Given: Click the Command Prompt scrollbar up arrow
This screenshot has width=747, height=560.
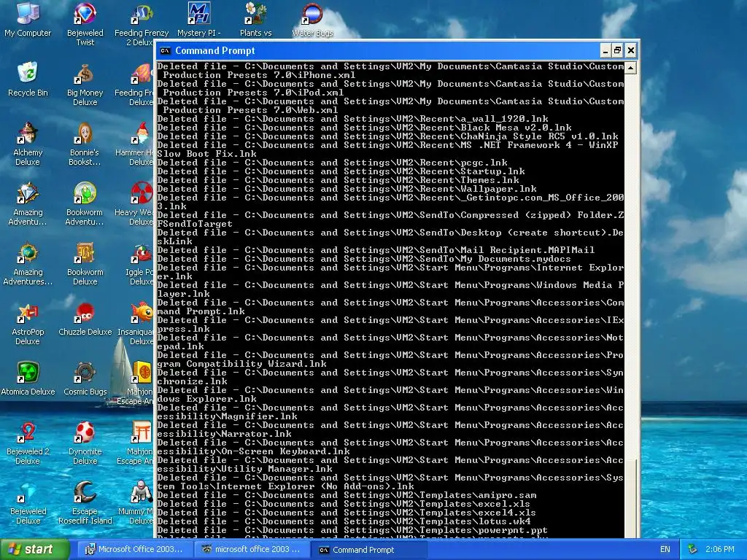Looking at the screenshot, I should [630, 68].
